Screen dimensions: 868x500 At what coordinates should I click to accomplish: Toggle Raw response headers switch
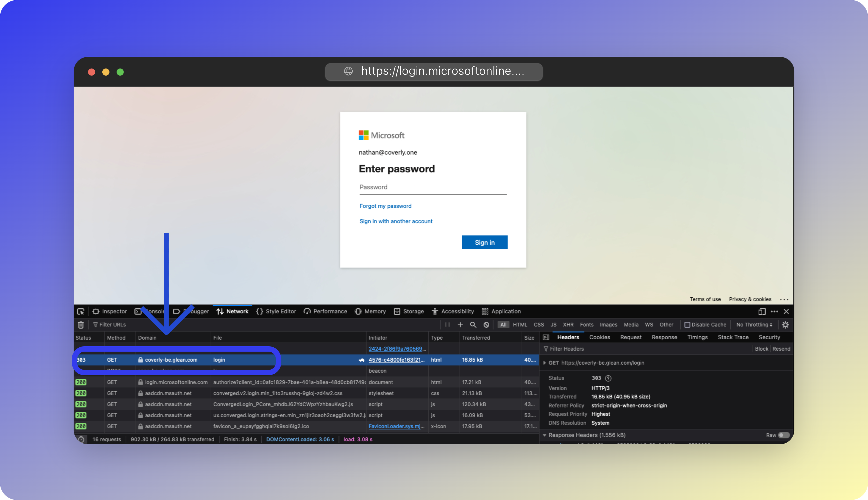(x=784, y=435)
